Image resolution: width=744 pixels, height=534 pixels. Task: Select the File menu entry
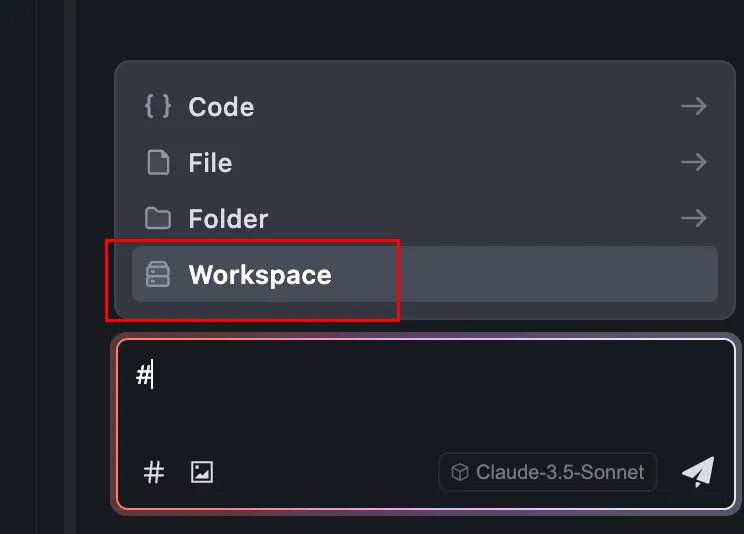pos(210,163)
